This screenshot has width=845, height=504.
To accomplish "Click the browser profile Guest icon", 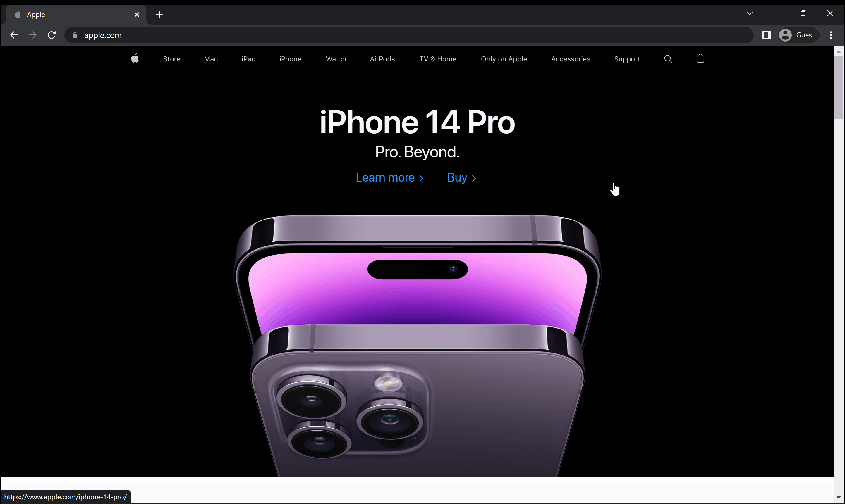I will click(785, 35).
